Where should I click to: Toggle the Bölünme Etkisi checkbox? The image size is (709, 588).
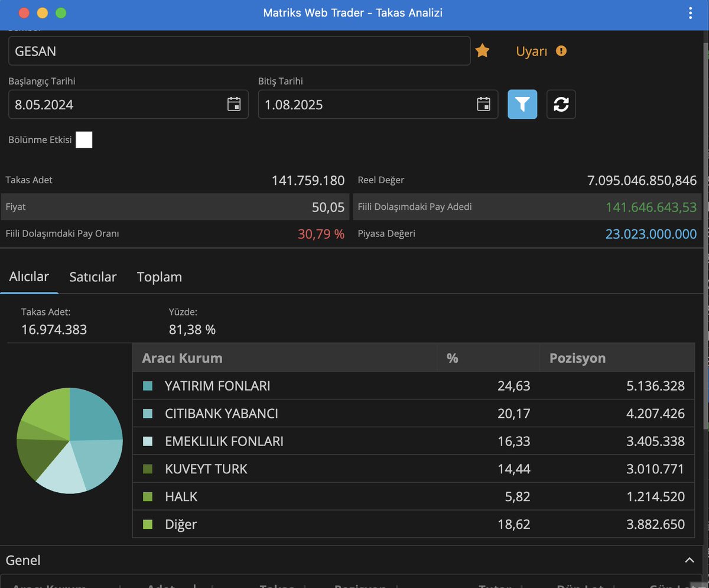[84, 140]
